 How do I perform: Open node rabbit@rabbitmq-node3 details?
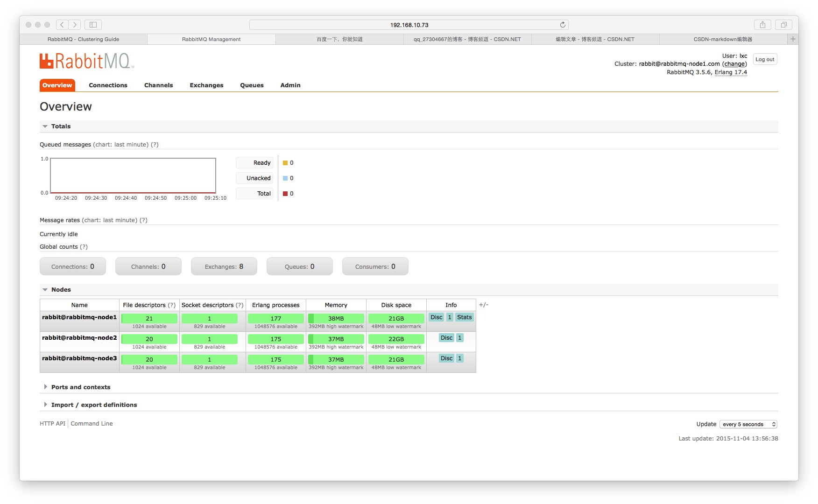[x=79, y=358]
